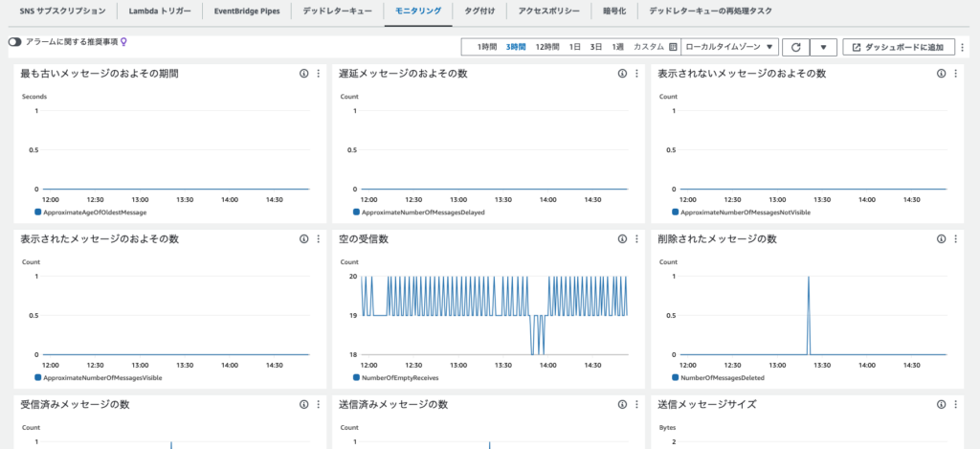The height and width of the screenshot is (449, 980).
Task: Open the EventBridge Pipes tab
Action: (247, 11)
